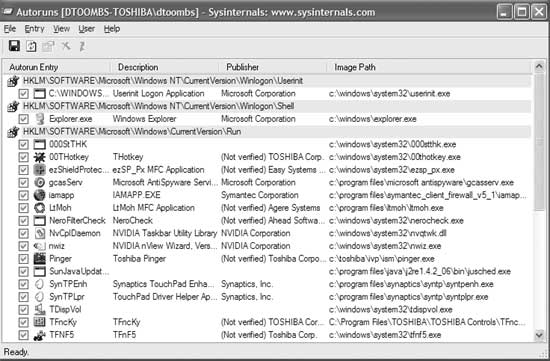
Task: Open the View menu
Action: point(61,29)
